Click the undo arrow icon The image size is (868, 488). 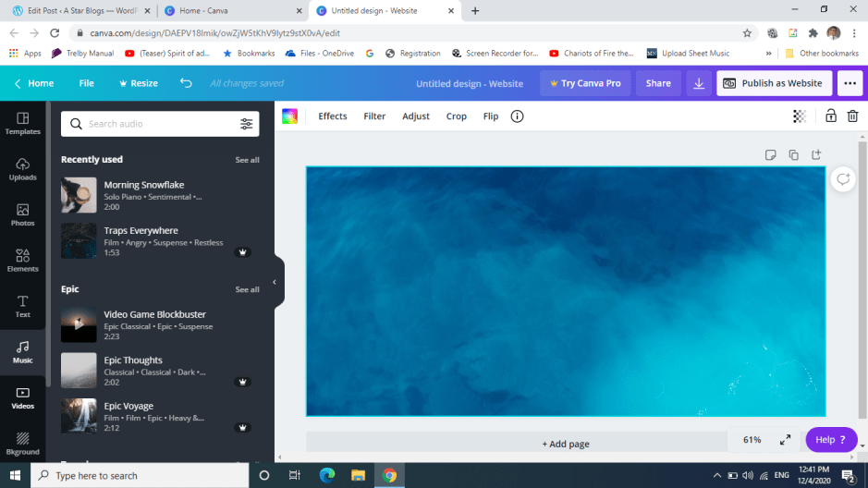pyautogui.click(x=186, y=83)
